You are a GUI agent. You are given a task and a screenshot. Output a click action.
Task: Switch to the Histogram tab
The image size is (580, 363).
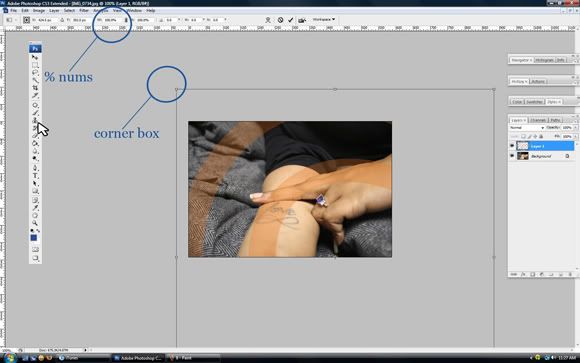tap(544, 60)
